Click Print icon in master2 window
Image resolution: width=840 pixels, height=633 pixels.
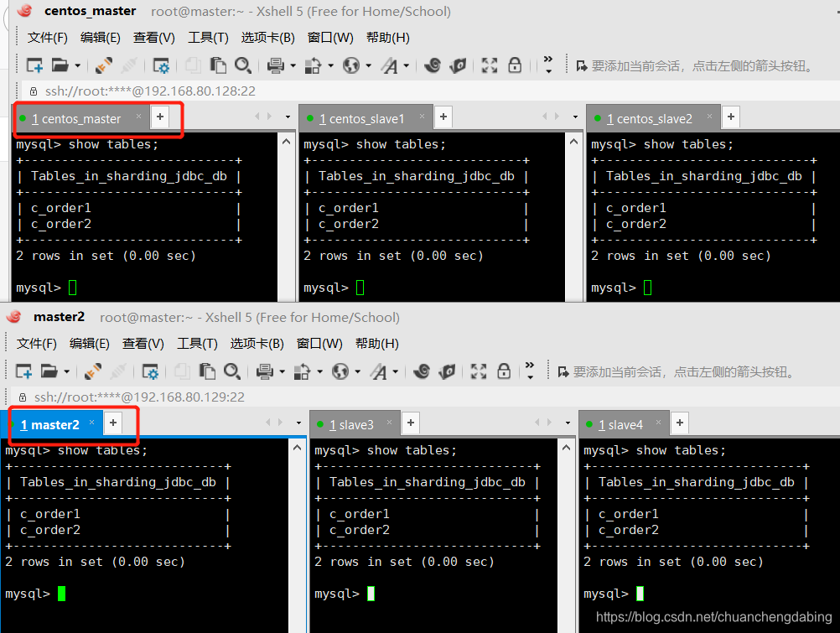pos(264,371)
